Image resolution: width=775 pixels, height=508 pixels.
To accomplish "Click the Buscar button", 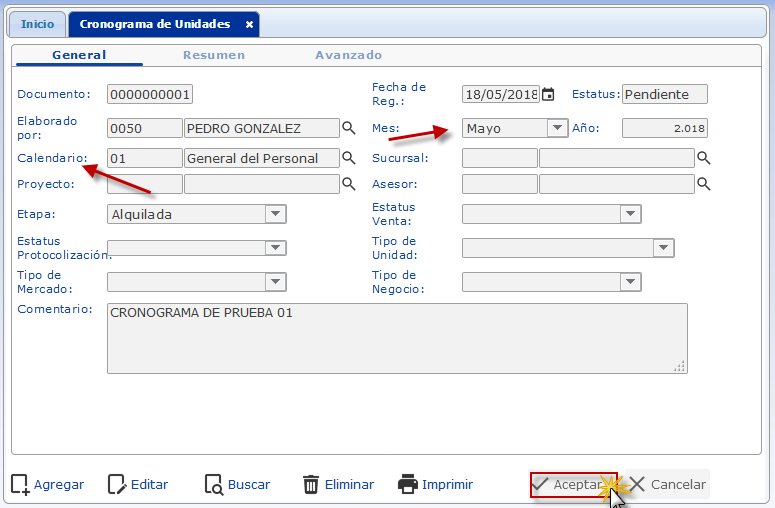I will [x=238, y=484].
